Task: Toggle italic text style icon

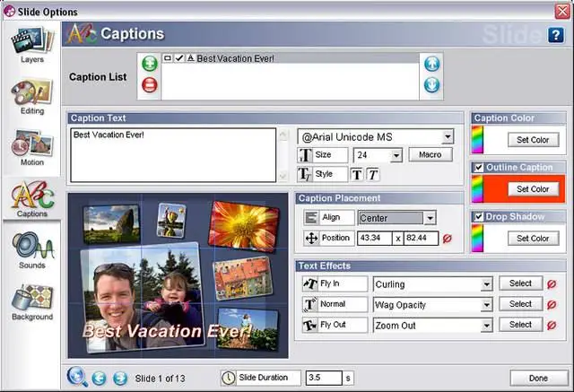Action: 373,175
